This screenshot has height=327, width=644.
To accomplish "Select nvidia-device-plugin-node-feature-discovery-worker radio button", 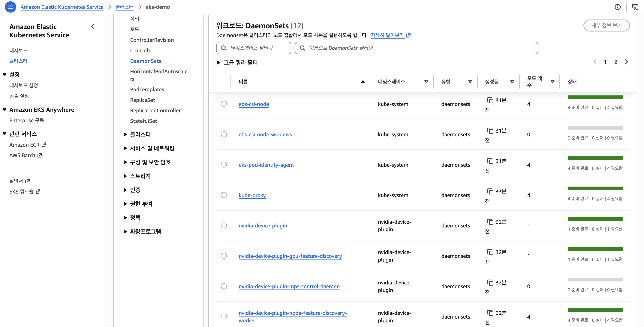I will [x=224, y=316].
